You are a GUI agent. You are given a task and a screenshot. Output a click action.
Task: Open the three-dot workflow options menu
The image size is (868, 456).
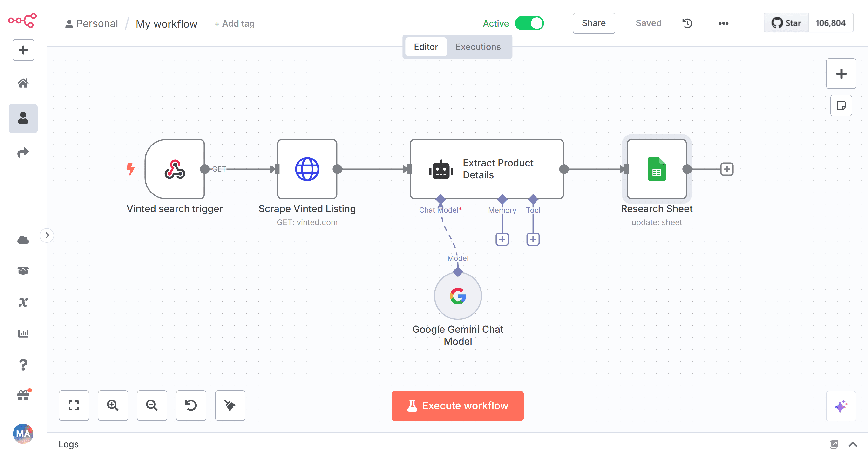[723, 23]
